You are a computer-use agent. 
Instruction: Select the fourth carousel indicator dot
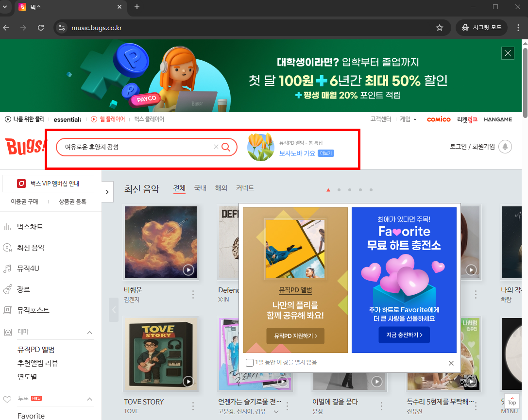(x=360, y=190)
